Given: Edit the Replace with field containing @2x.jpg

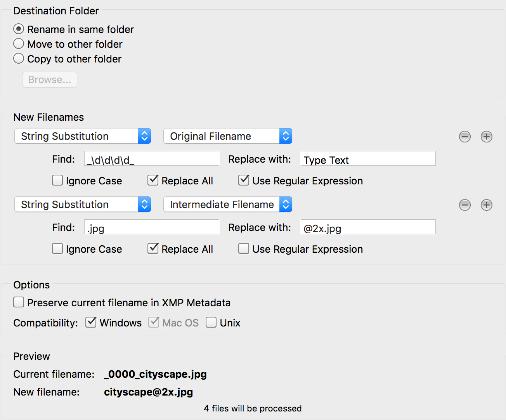Looking at the screenshot, I should 367,227.
